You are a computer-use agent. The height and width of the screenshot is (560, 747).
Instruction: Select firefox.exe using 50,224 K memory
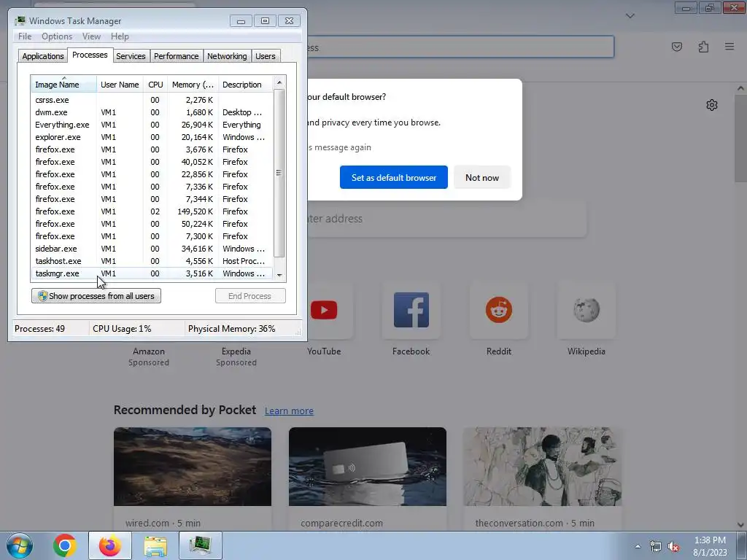(152, 224)
